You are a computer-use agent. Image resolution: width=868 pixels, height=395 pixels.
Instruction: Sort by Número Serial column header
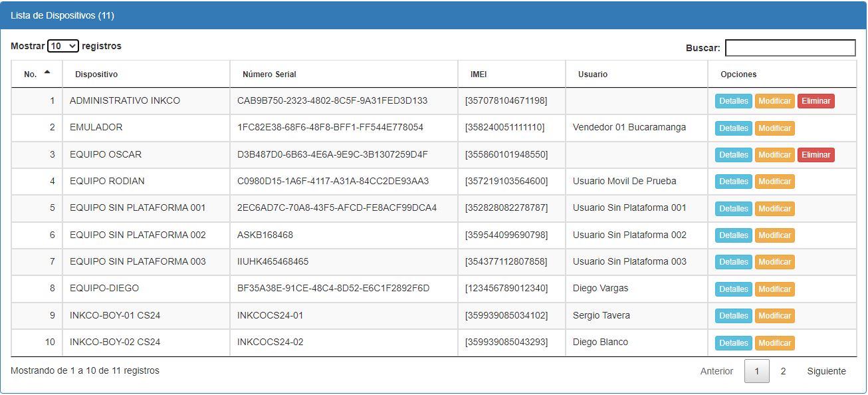tap(269, 74)
